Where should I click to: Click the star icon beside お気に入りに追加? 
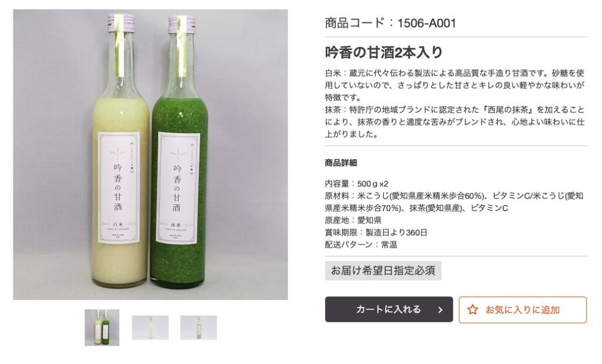click(x=473, y=309)
